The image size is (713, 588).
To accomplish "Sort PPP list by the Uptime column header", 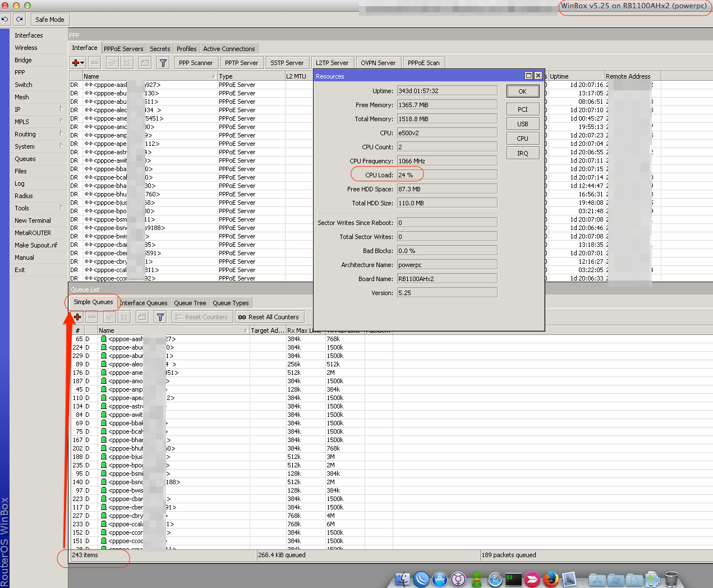I will coord(576,76).
